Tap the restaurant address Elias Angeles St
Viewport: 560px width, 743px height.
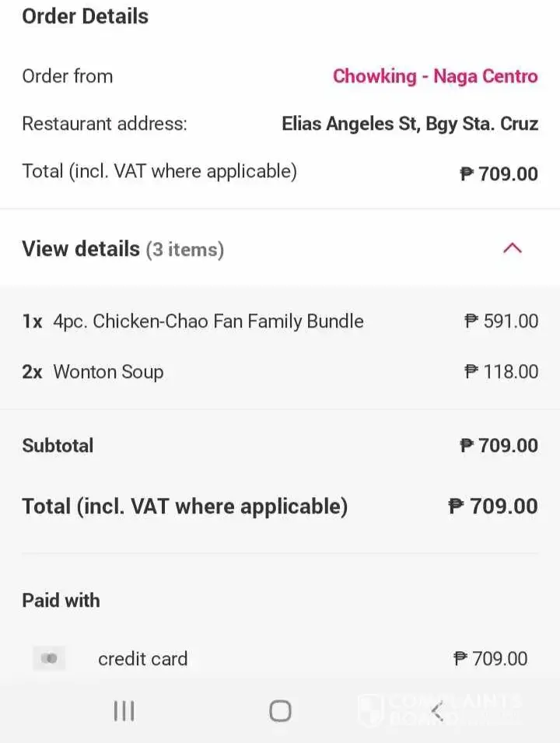tap(409, 124)
